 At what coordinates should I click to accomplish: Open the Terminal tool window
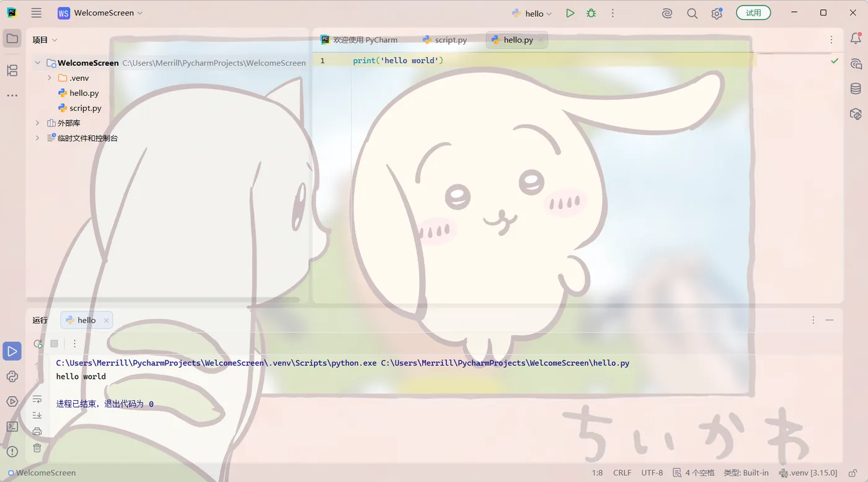point(12,426)
